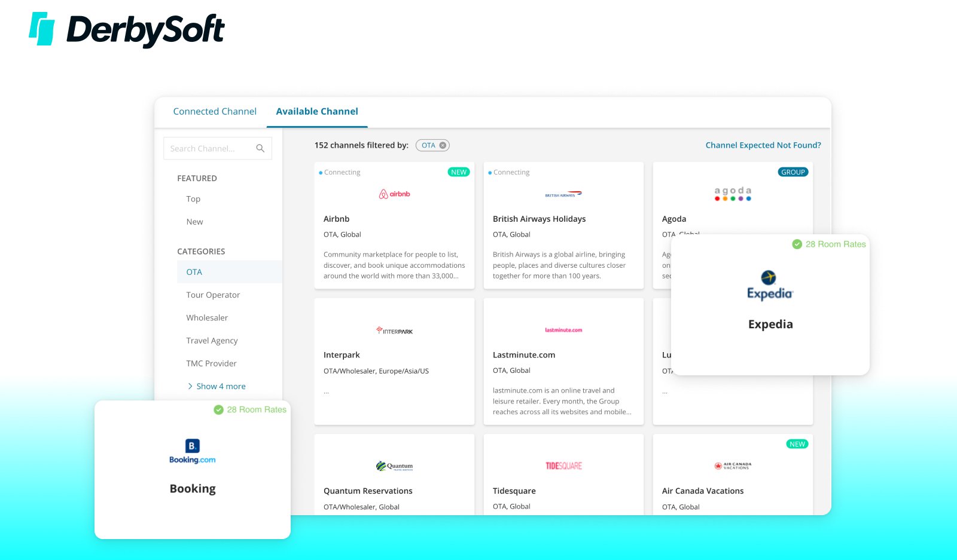Click green checkmark on Booking card

tap(218, 409)
